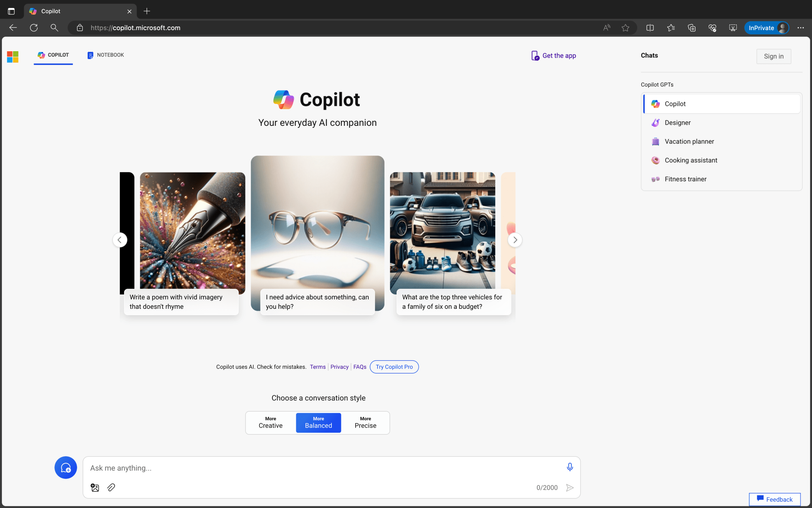Add an image using the image icon

[95, 487]
